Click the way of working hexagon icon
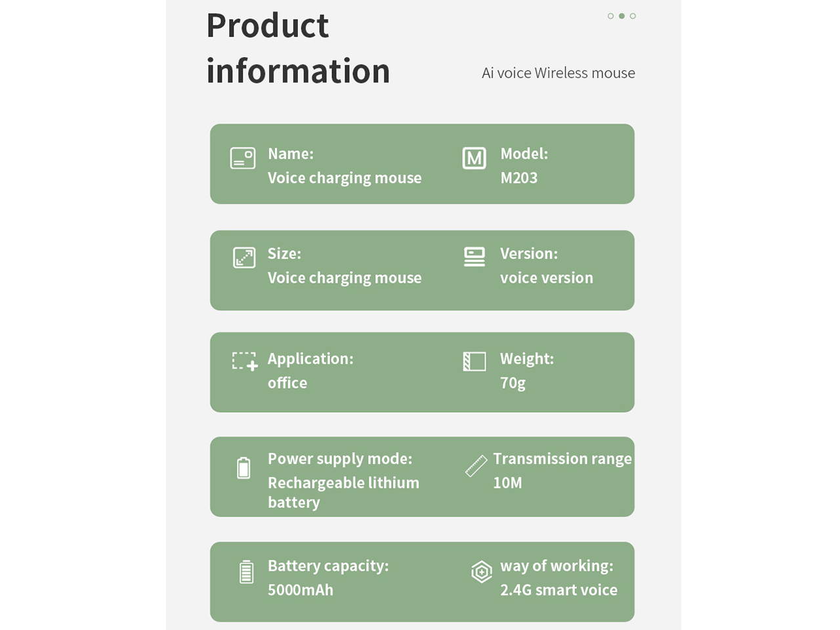This screenshot has height=630, width=840. coord(481,572)
